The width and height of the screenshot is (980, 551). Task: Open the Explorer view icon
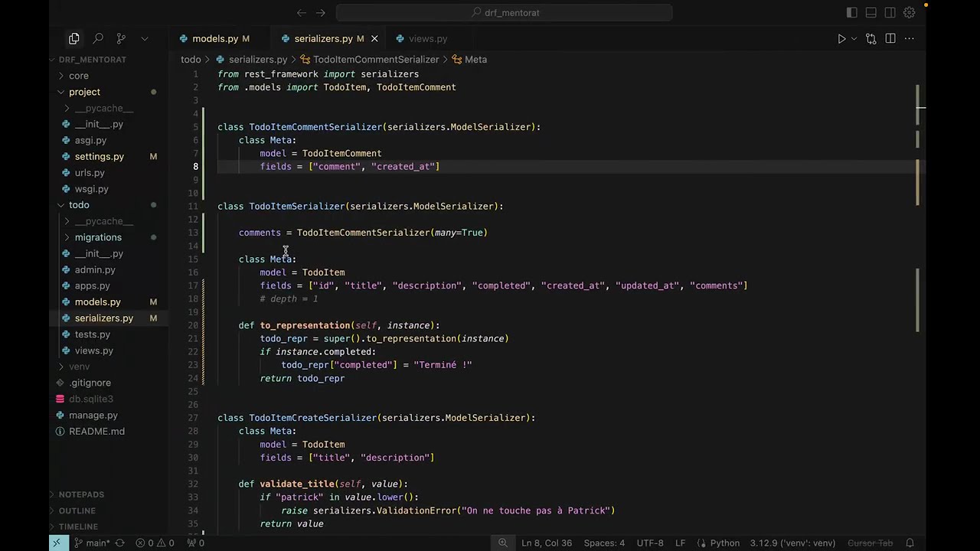(x=74, y=38)
